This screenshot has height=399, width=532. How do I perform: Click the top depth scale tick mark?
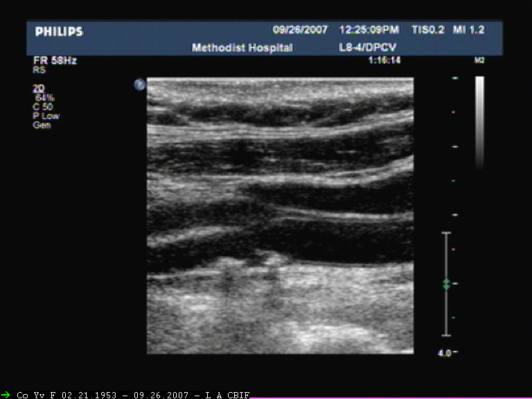(454, 78)
